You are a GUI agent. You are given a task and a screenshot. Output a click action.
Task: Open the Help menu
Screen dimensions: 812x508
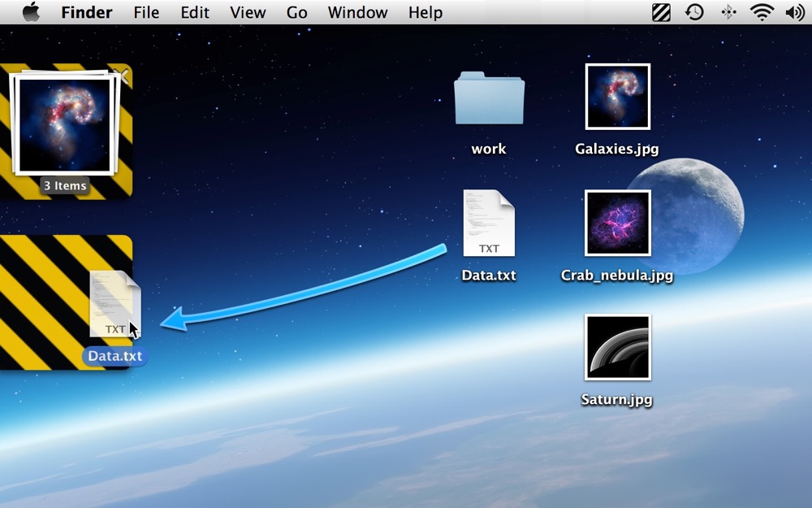(425, 12)
